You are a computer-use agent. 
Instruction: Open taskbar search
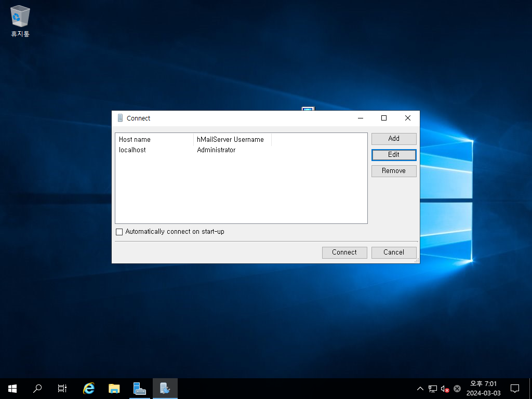click(37, 389)
